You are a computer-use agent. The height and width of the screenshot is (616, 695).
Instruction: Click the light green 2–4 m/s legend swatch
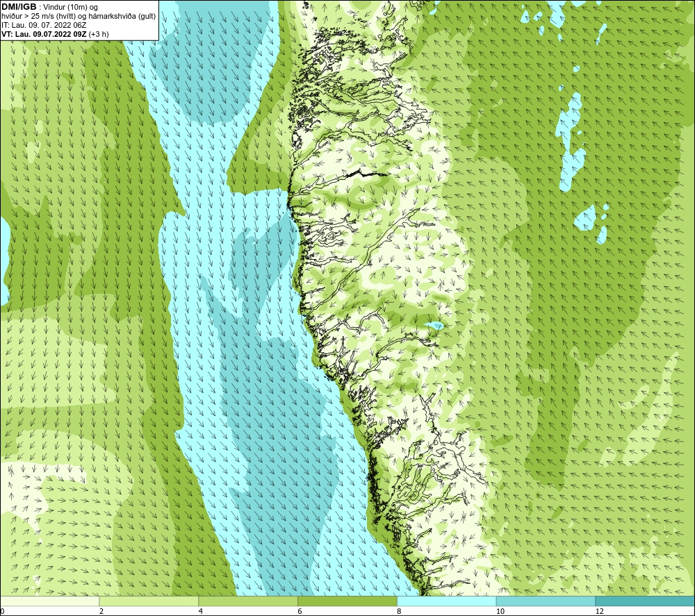pos(149,601)
